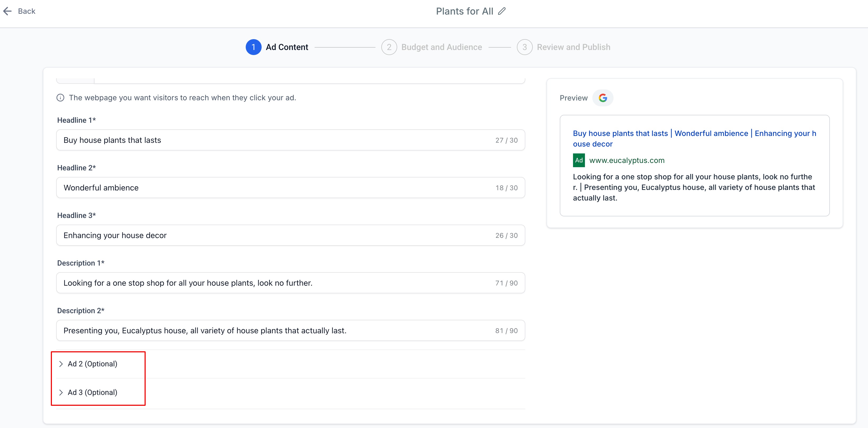Screen dimensions: 868x428
Task: Click the 81 / 90 character counter
Action: pos(507,331)
